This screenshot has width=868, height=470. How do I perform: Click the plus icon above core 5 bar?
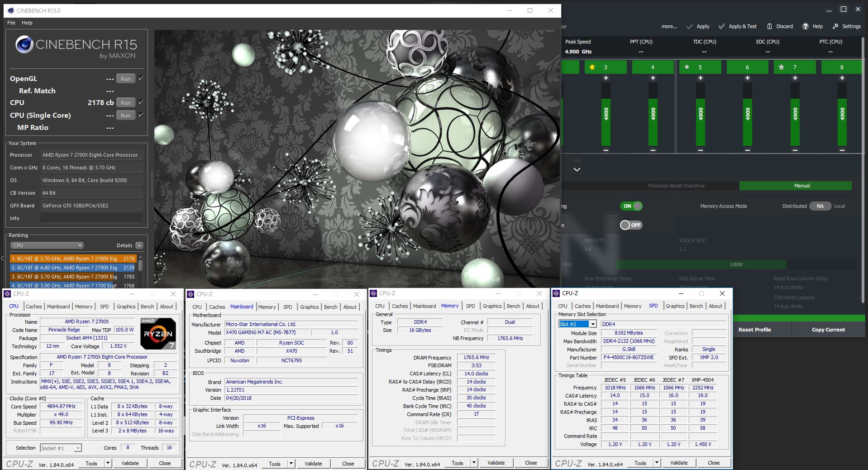click(700, 78)
